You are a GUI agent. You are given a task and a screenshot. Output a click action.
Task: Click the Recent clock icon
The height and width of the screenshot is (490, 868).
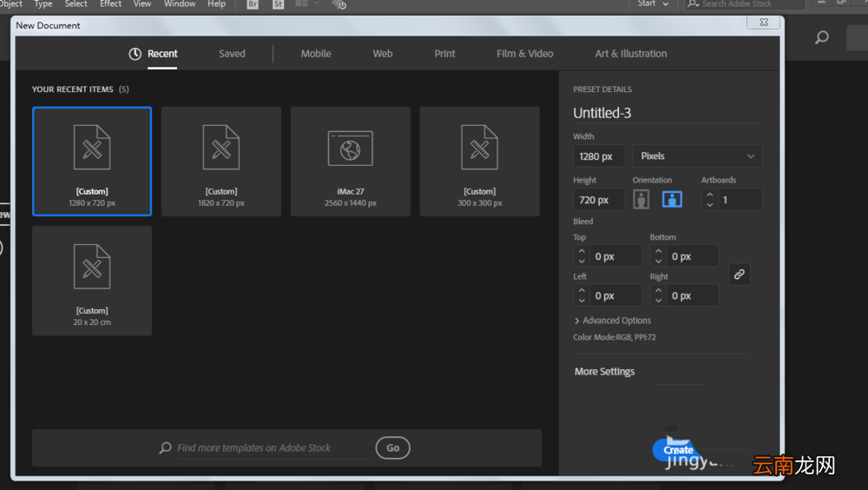pyautogui.click(x=135, y=54)
